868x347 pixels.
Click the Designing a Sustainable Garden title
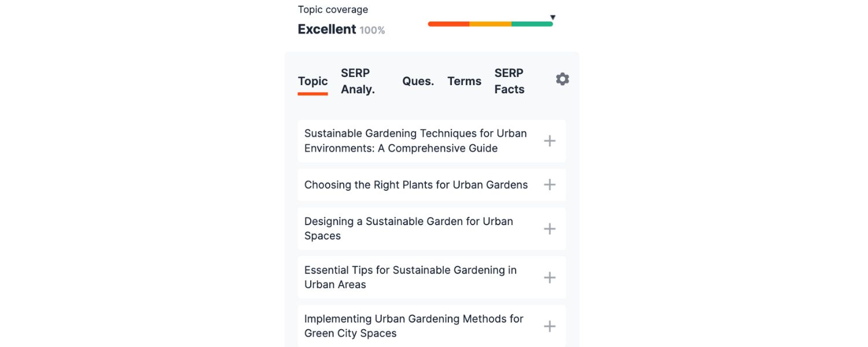[x=409, y=229]
